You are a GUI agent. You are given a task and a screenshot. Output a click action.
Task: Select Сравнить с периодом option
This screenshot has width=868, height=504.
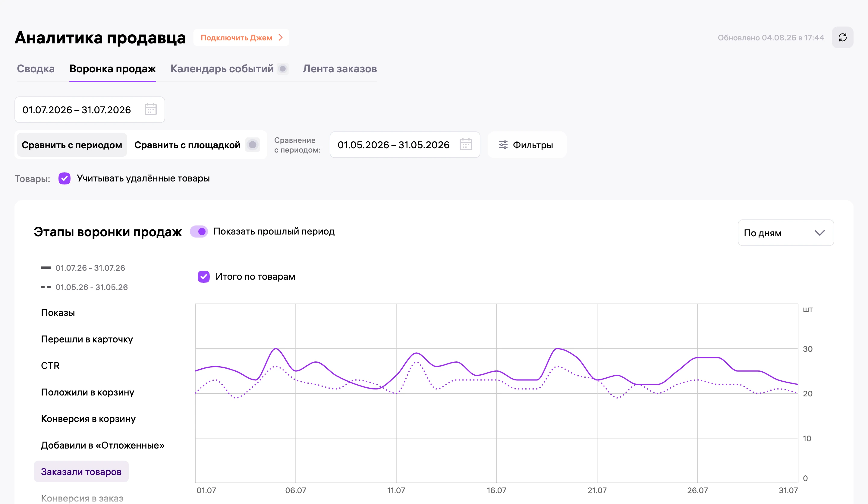pos(72,145)
